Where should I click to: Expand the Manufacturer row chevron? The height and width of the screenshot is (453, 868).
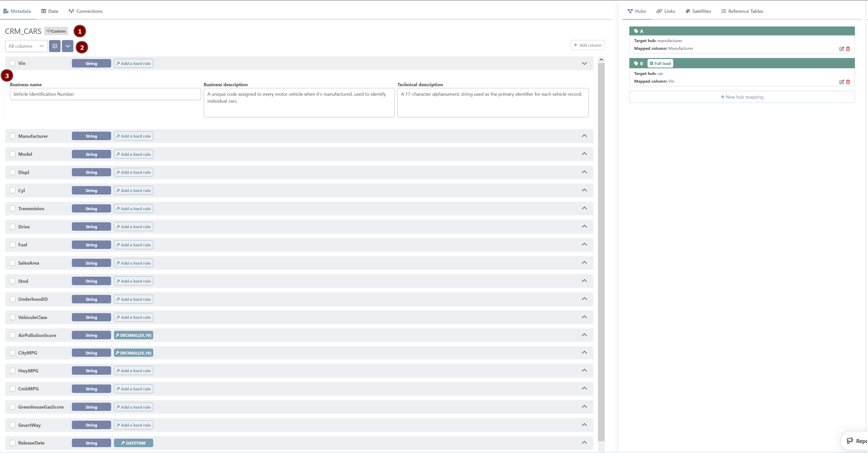point(584,136)
